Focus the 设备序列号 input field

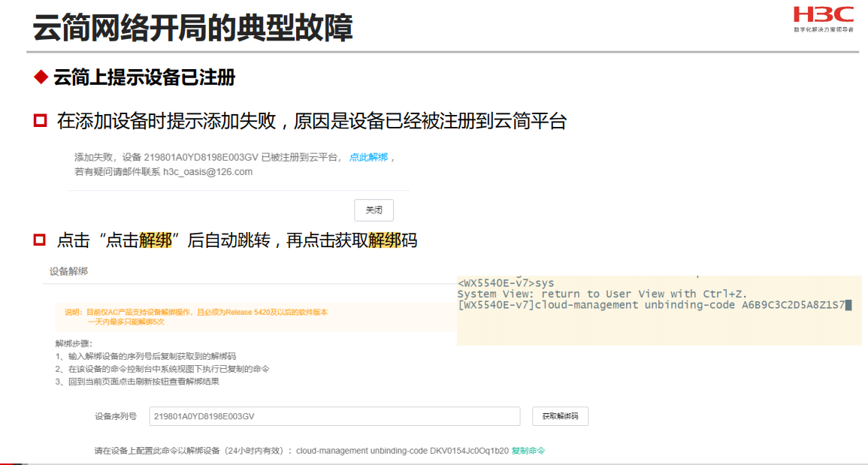coord(334,416)
